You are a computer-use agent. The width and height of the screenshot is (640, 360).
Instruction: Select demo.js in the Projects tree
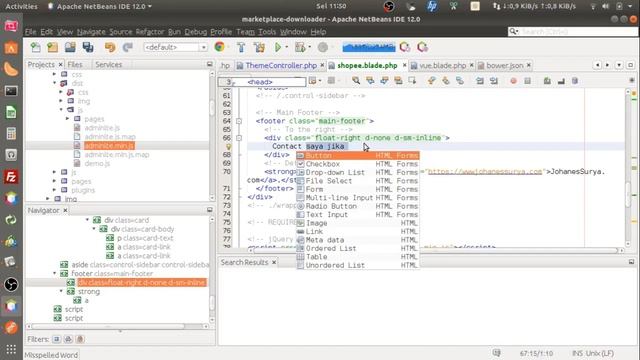click(97, 164)
